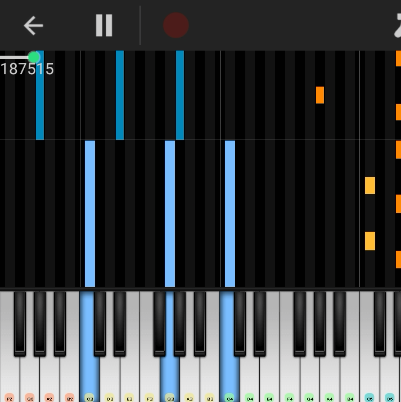Click the small orange falling note block
The image size is (401, 402).
tap(320, 95)
